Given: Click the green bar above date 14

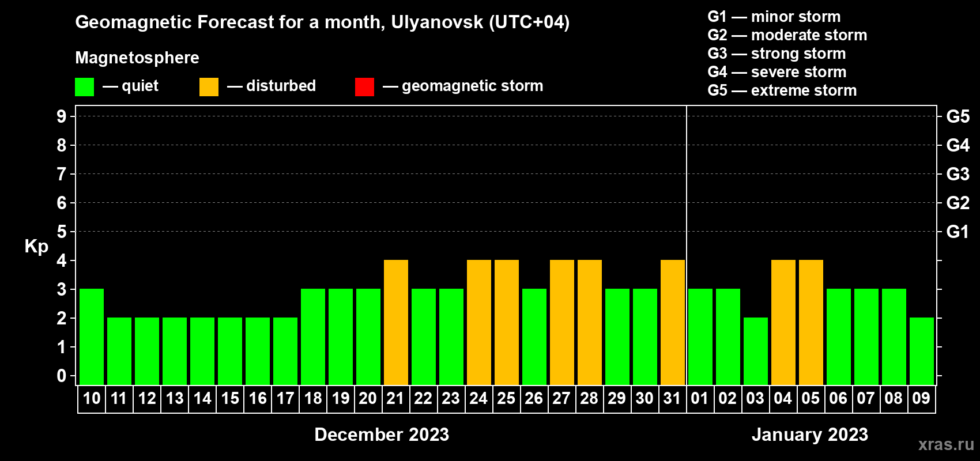Looking at the screenshot, I should pos(202,351).
